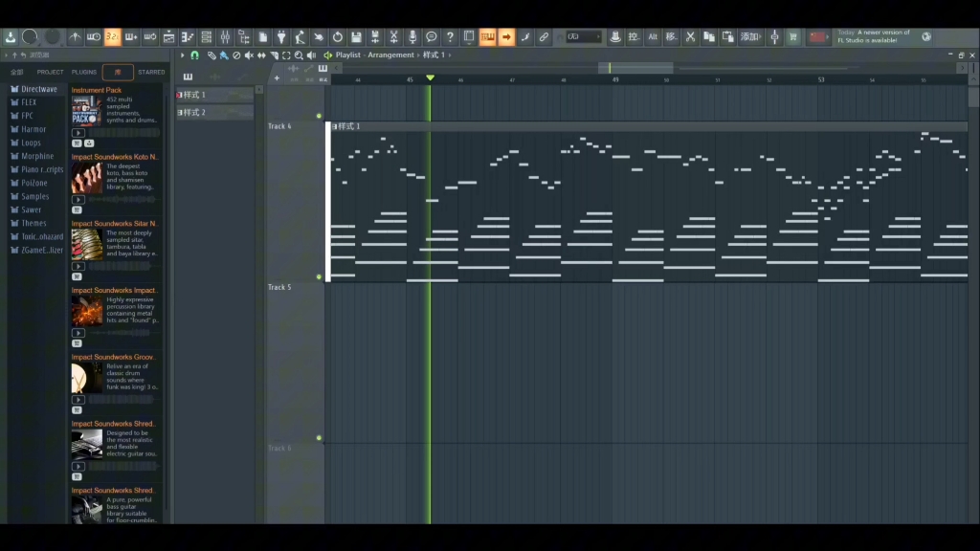The image size is (980, 551).
Task: Toggle loop recording icon
Action: [150, 37]
